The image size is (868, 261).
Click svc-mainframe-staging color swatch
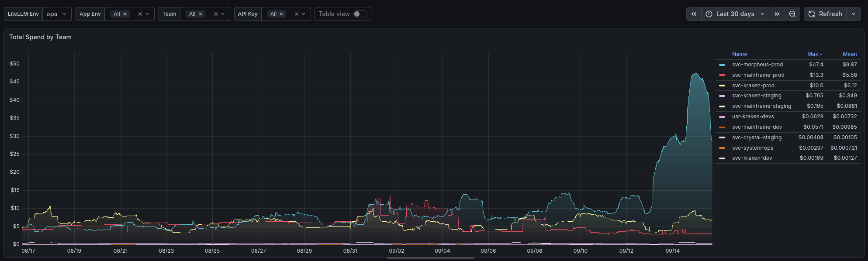722,106
